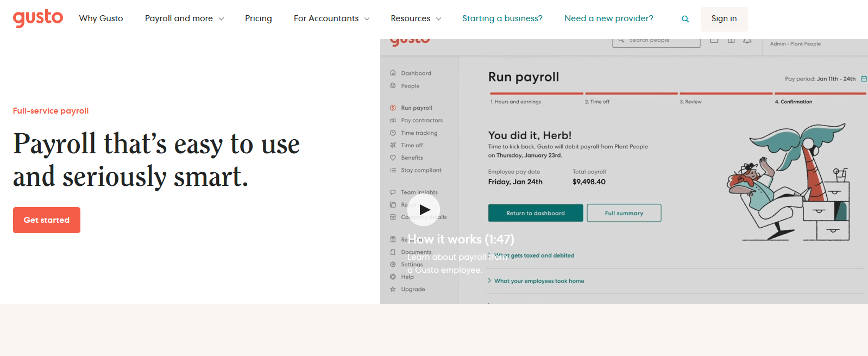
Task: Select Team insights in the sidebar
Action: coord(414,192)
